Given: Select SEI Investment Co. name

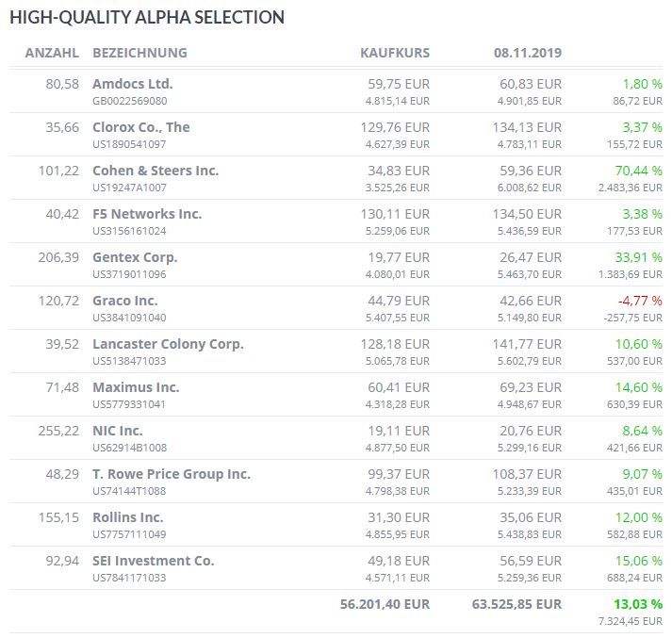Looking at the screenshot, I should click(x=154, y=561).
